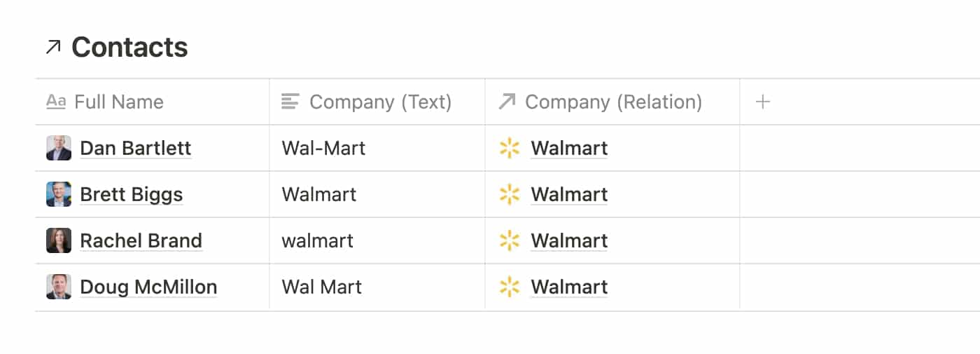Click Dan Bartlett's profile photo
980x354 pixels.
[59, 148]
